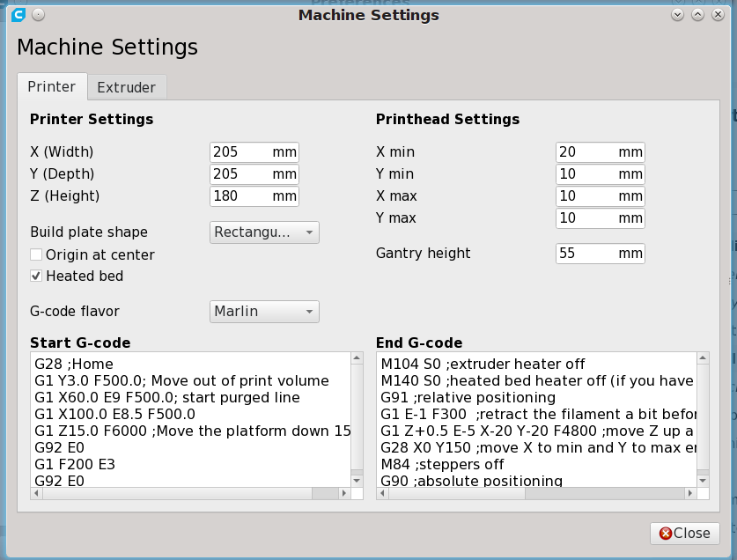Click in the Start G-code 'G28 ;Home' line
Screen dimensions: 737x560
pyautogui.click(x=74, y=364)
